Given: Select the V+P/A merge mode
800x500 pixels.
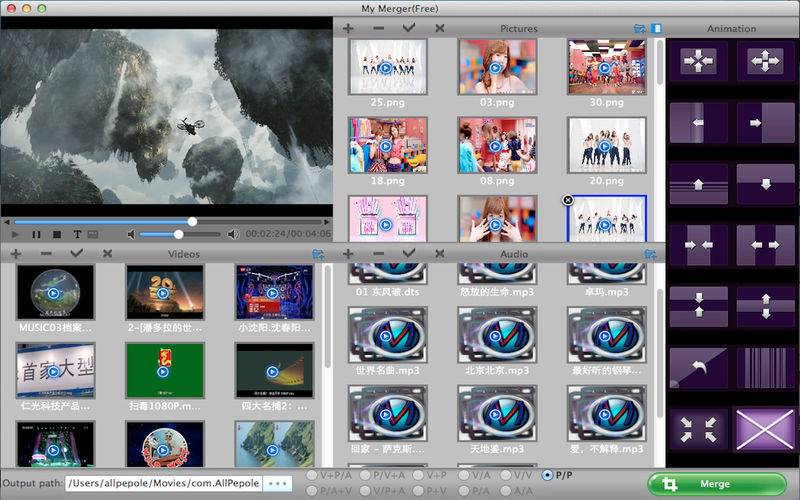Looking at the screenshot, I should coord(311,475).
